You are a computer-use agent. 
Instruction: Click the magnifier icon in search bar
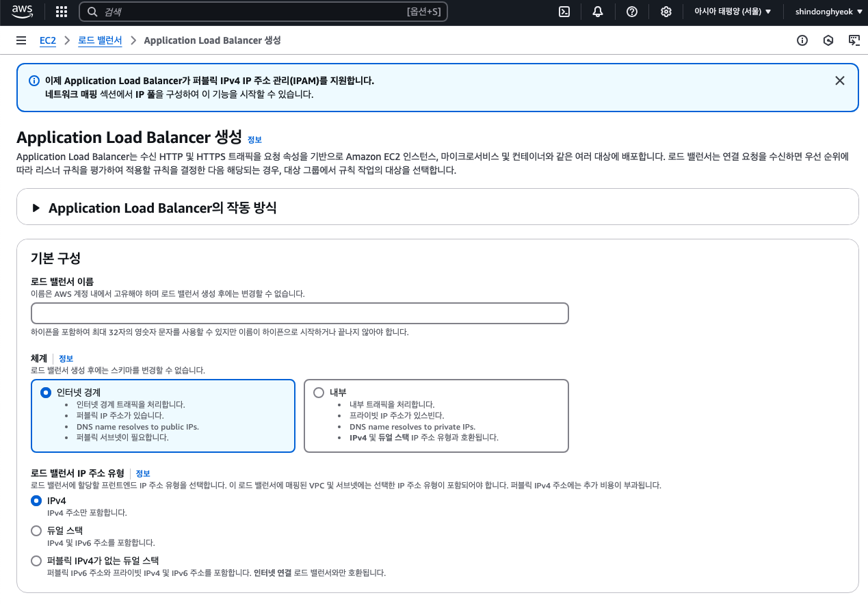coord(92,12)
